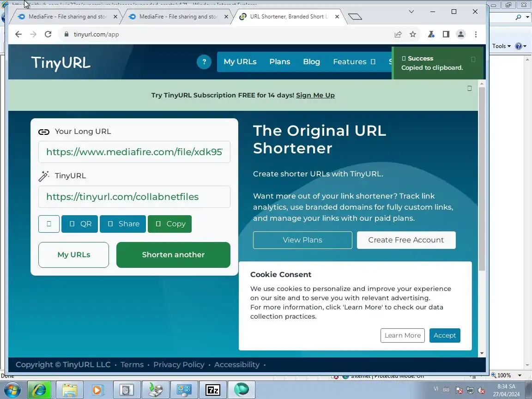Image resolution: width=532 pixels, height=399 pixels.
Task: Close the second MediaFire tab
Action: point(226,16)
